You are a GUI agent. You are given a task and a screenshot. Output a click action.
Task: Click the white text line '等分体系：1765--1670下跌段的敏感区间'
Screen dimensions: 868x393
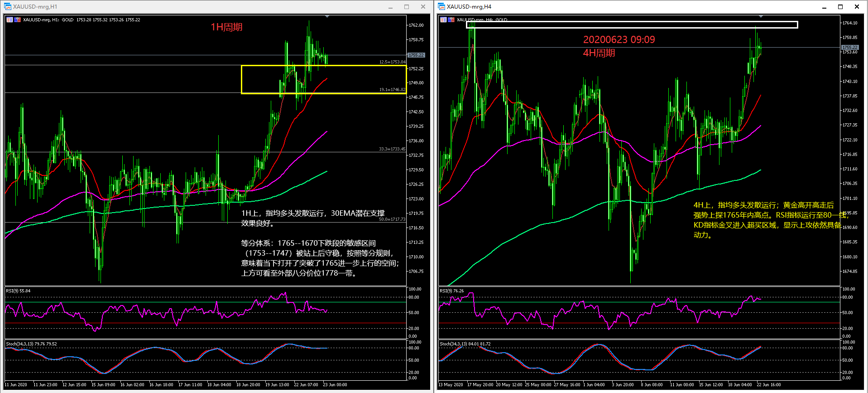[308, 243]
